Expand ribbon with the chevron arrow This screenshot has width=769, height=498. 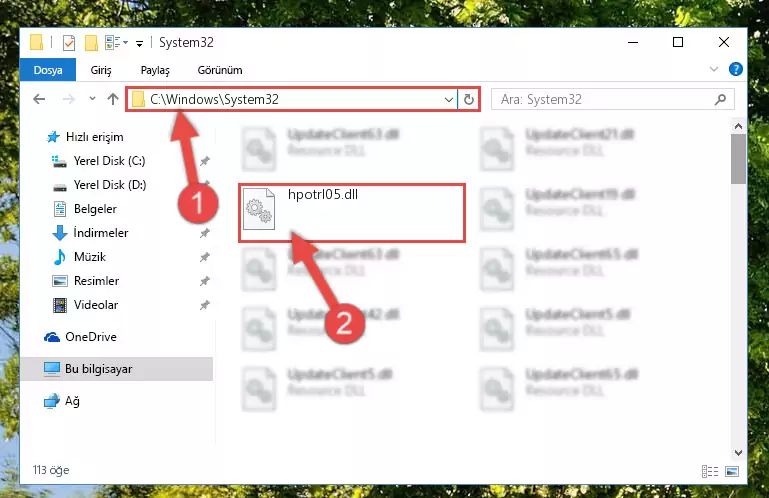tap(714, 69)
